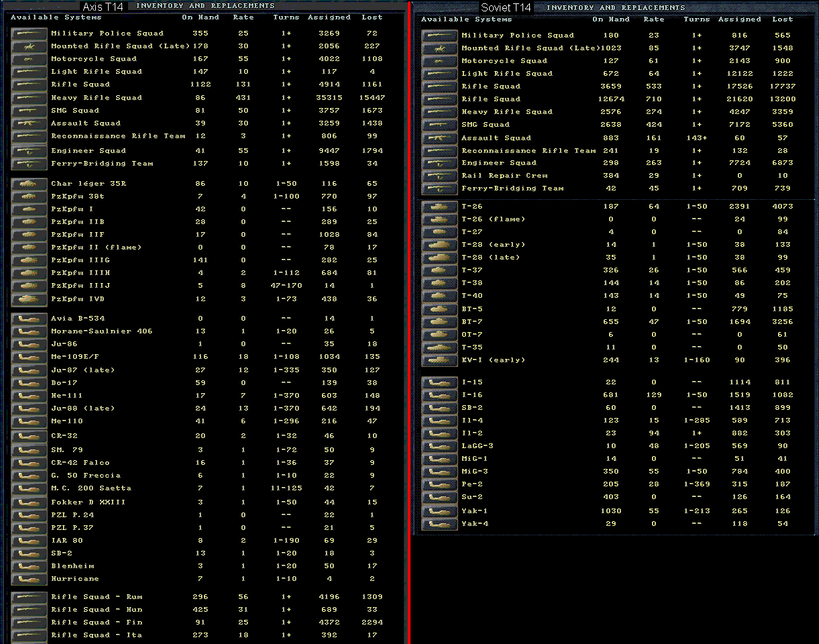Click the Yak-1 aircraft icon
The height and width of the screenshot is (644, 819).
pyautogui.click(x=440, y=511)
